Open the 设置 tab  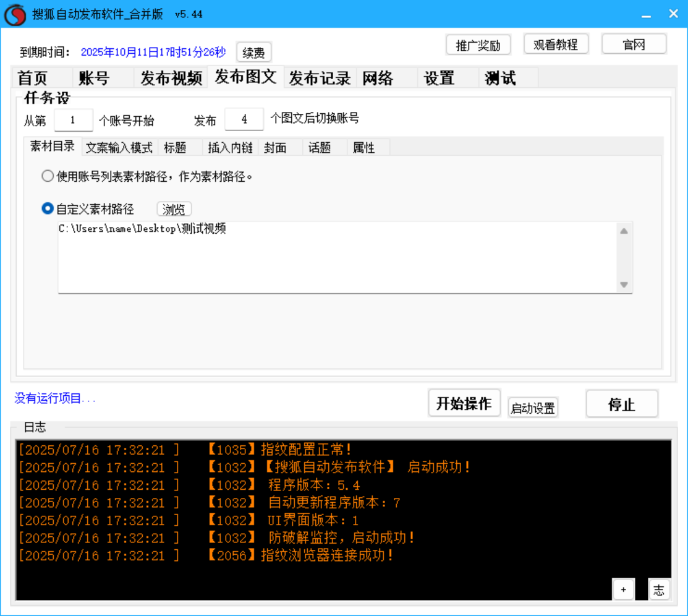point(447,79)
